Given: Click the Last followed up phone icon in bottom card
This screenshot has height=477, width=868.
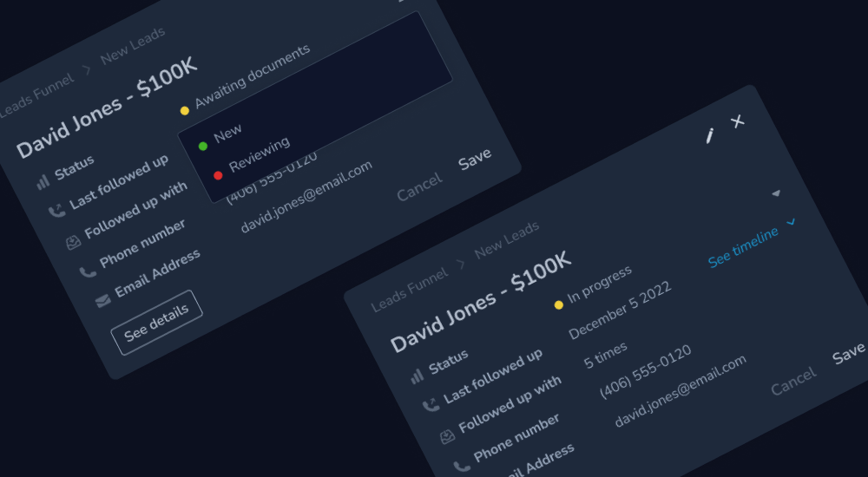Looking at the screenshot, I should (431, 406).
